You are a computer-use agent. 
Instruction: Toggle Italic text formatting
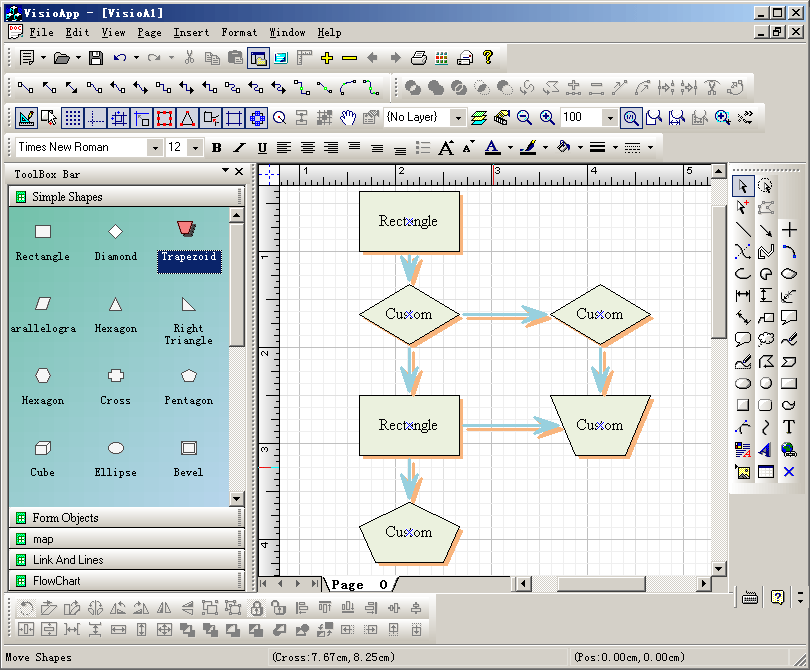(x=239, y=147)
